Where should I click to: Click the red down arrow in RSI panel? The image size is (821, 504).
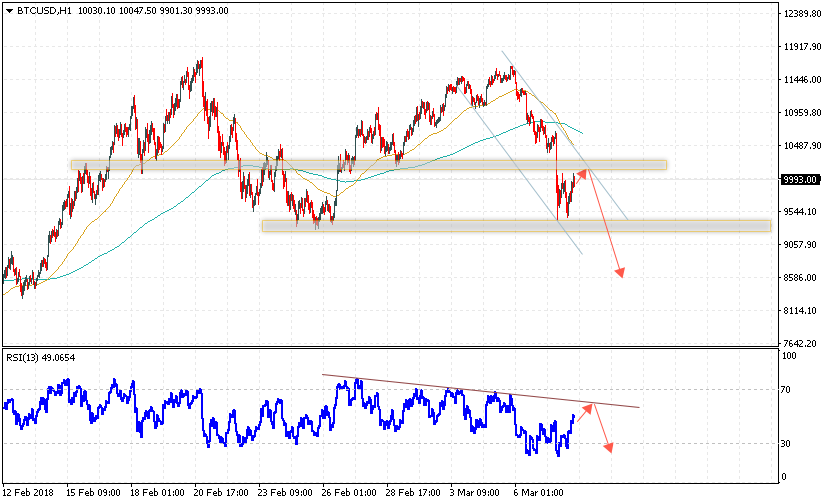tap(603, 428)
